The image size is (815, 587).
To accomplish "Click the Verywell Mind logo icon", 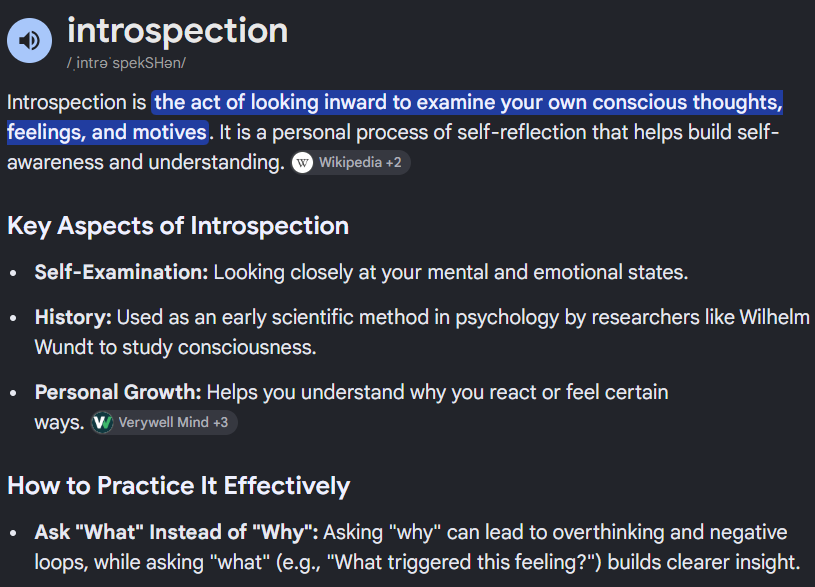I will pos(102,423).
